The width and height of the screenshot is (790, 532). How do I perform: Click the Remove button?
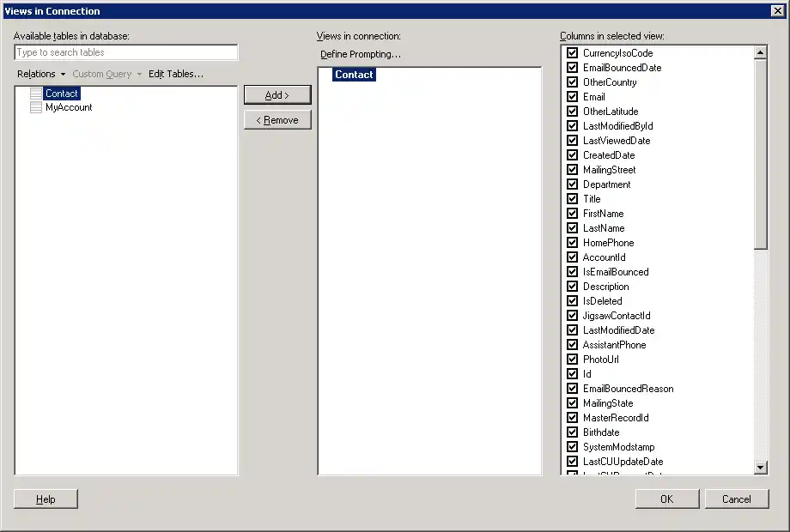pos(277,119)
